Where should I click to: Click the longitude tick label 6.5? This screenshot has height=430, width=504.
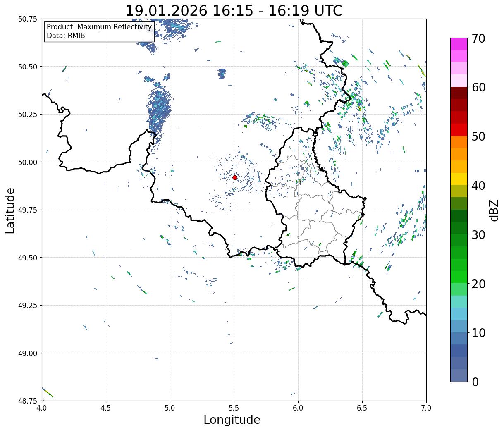(x=362, y=408)
